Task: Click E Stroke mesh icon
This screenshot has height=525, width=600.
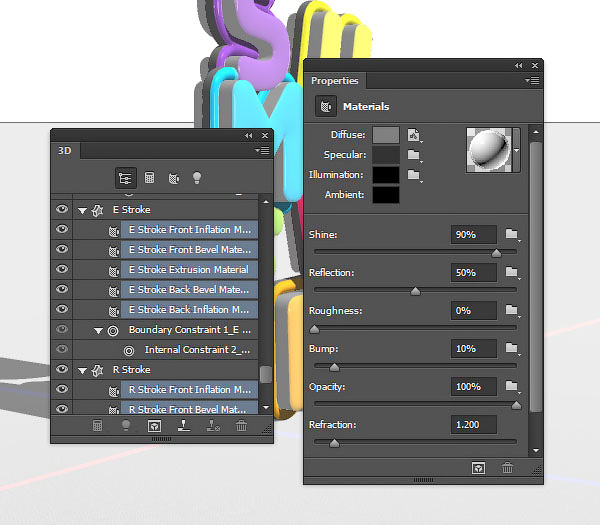Action: (98, 210)
